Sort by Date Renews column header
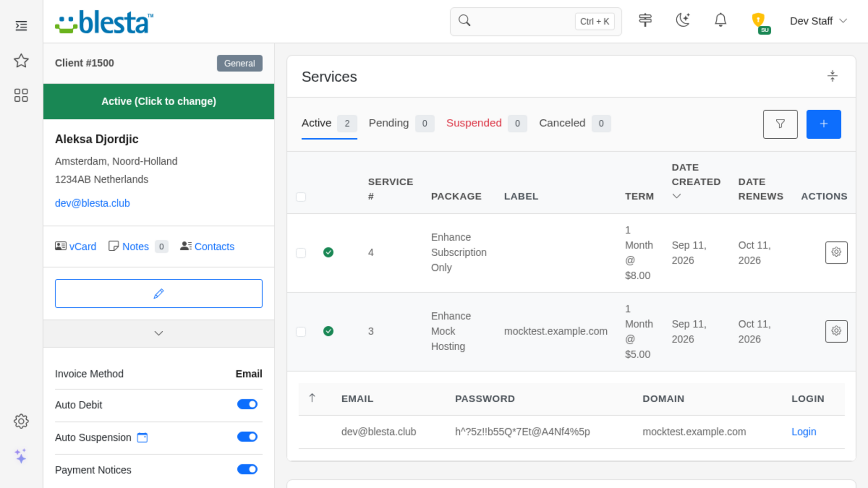Viewport: 868px width, 488px height. click(x=761, y=189)
